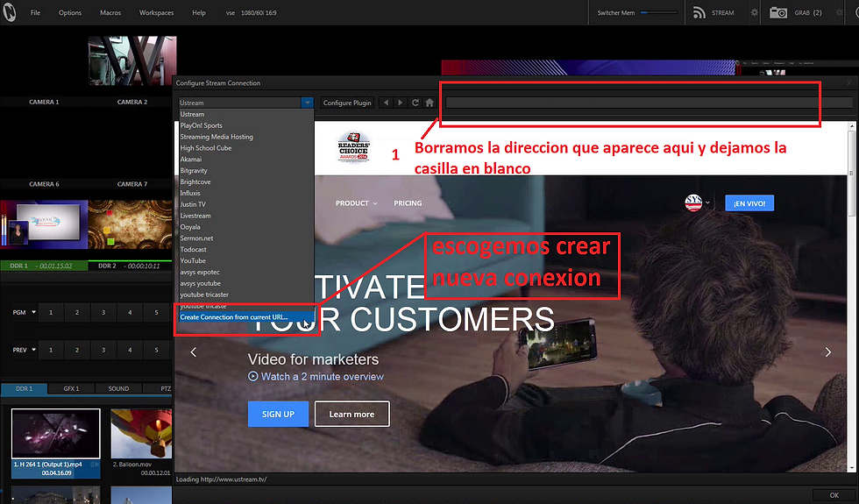Click the Readers' Choice Awards logo
Viewport: 859px width, 504px height.
[353, 147]
